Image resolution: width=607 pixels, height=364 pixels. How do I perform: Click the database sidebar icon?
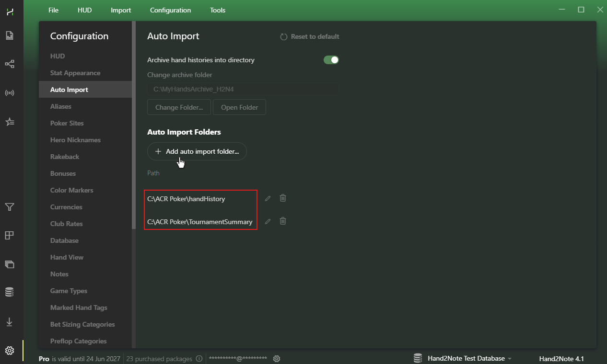pos(10,292)
